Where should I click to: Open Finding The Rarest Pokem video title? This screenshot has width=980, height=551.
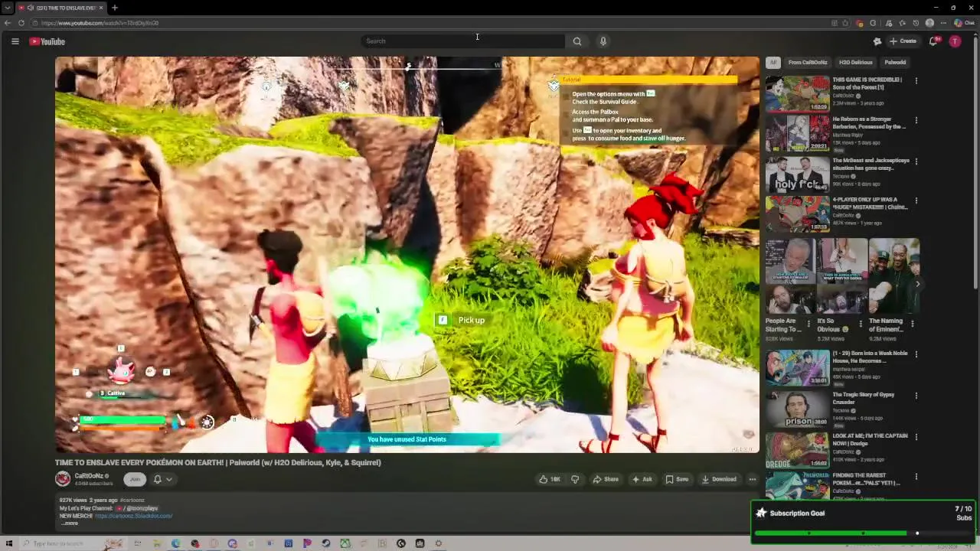tap(866, 479)
